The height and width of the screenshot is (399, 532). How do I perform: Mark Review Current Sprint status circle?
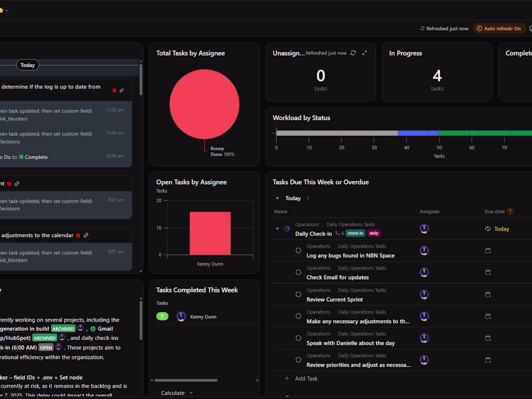pyautogui.click(x=298, y=295)
